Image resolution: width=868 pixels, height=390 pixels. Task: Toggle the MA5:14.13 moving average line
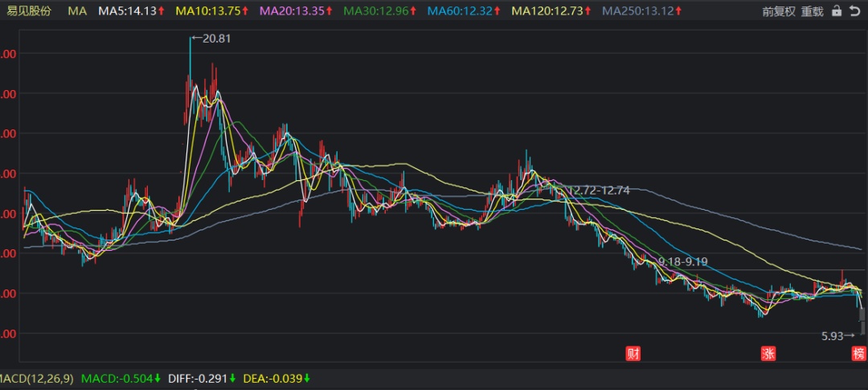(127, 11)
